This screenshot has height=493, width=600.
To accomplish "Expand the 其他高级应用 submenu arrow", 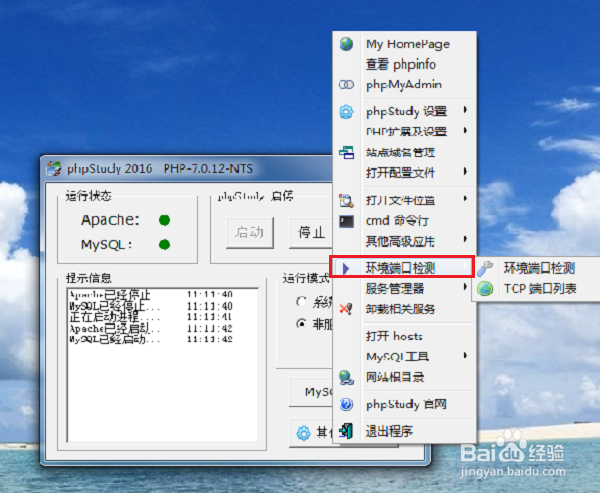I will 465,239.
